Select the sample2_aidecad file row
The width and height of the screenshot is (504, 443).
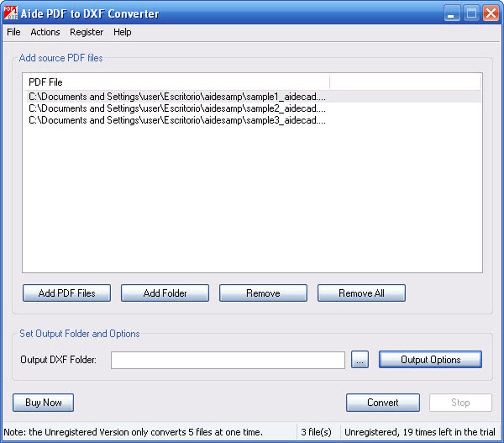(254, 108)
